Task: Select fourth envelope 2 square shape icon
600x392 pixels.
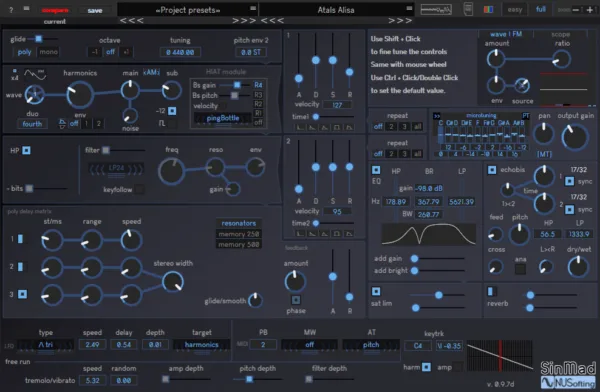Action: [x=337, y=233]
